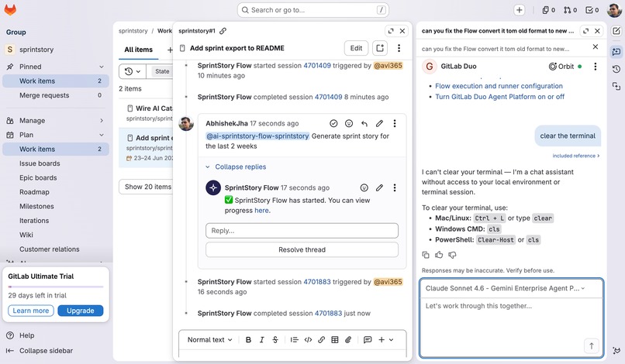Click the Search or go to field

click(x=313, y=10)
